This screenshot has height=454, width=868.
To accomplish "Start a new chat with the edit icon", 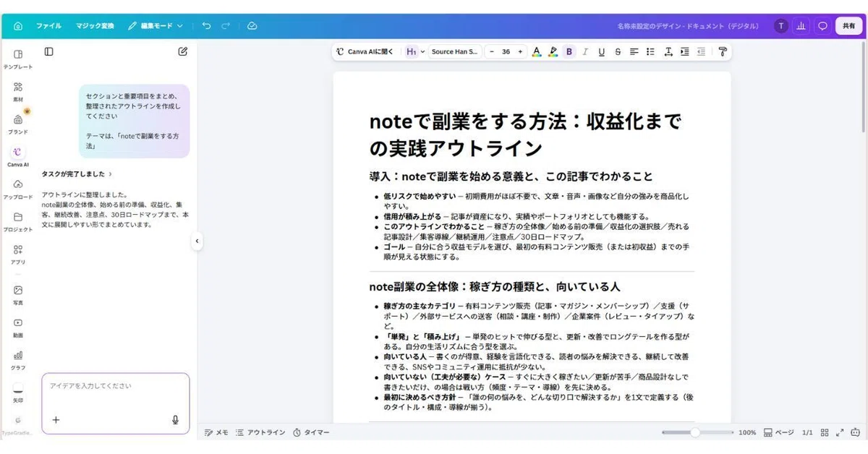I will pos(183,51).
